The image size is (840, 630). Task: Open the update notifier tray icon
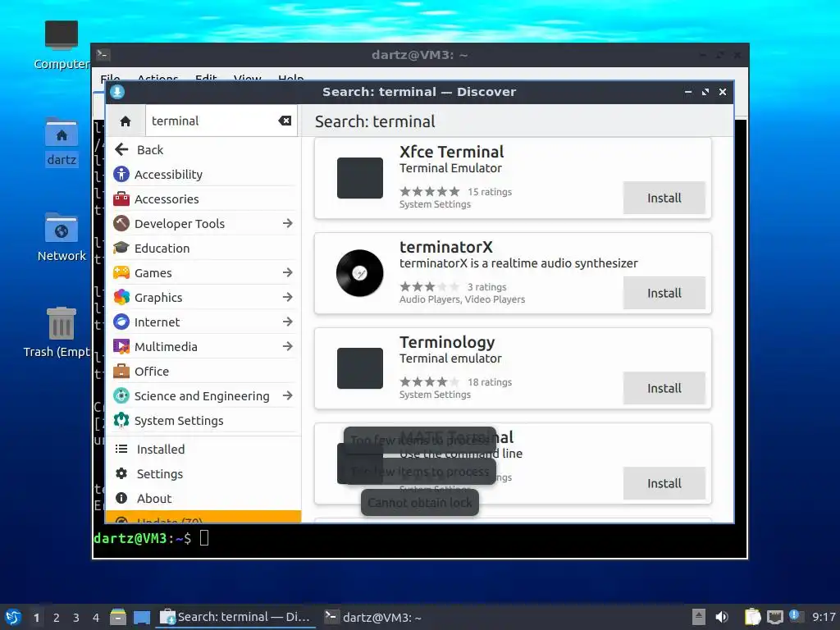(x=796, y=616)
